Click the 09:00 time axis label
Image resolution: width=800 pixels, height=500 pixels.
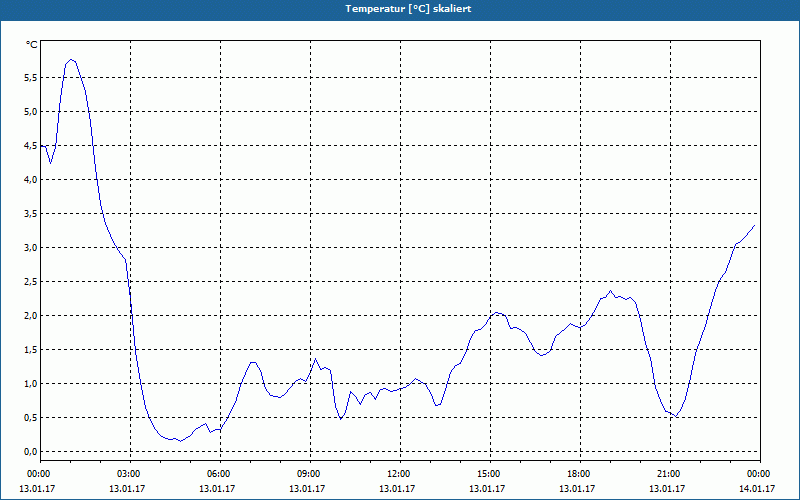[x=308, y=474]
